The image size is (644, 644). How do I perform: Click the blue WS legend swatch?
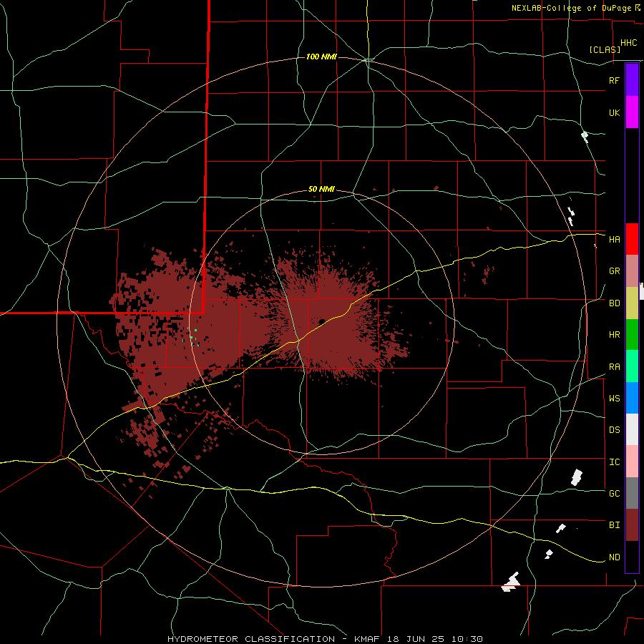632,398
